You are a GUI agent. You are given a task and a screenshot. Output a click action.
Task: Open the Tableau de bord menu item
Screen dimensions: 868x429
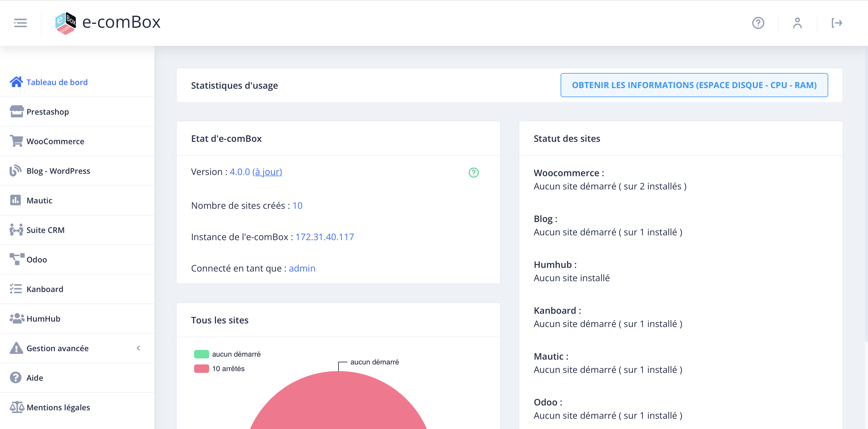57,82
